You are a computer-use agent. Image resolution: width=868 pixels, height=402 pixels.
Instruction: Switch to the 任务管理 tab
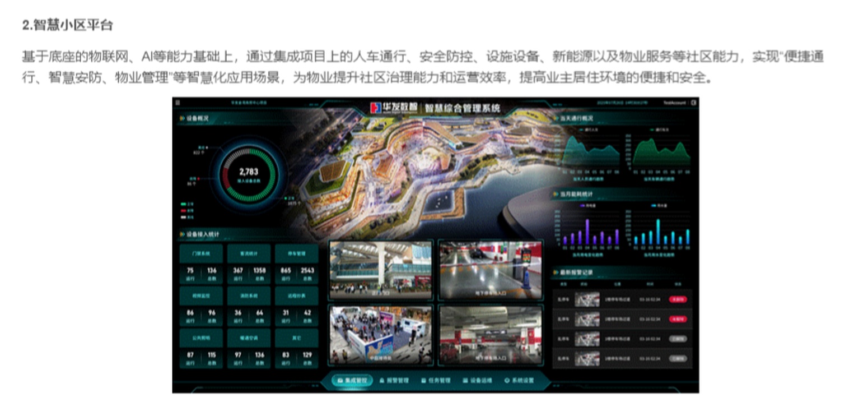click(x=436, y=380)
